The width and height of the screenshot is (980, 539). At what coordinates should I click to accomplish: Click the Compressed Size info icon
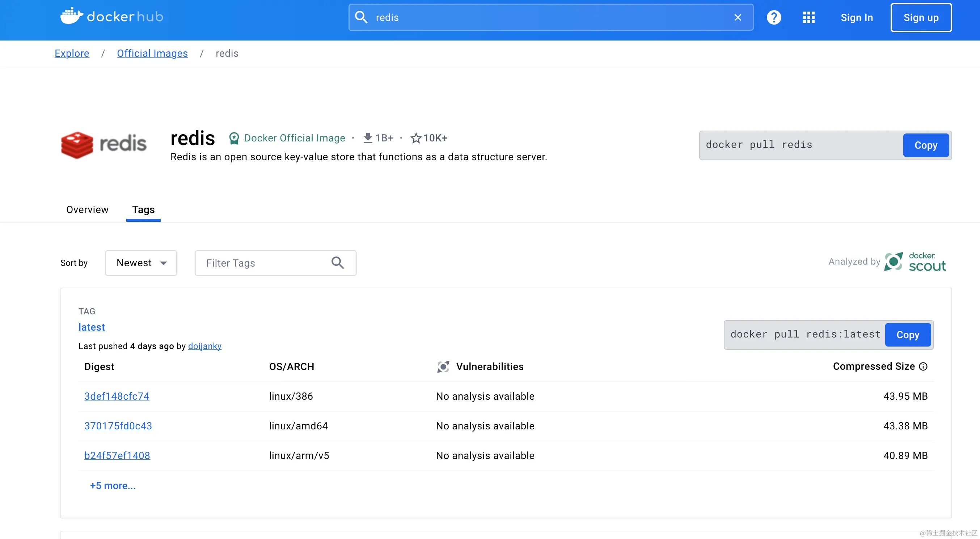point(923,366)
